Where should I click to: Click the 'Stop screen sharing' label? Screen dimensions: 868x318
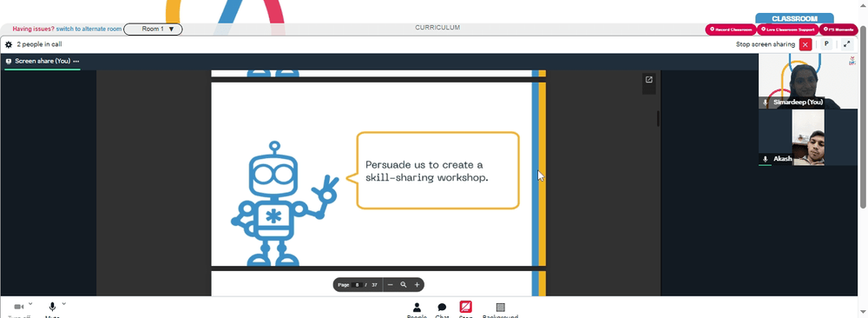[x=765, y=44]
